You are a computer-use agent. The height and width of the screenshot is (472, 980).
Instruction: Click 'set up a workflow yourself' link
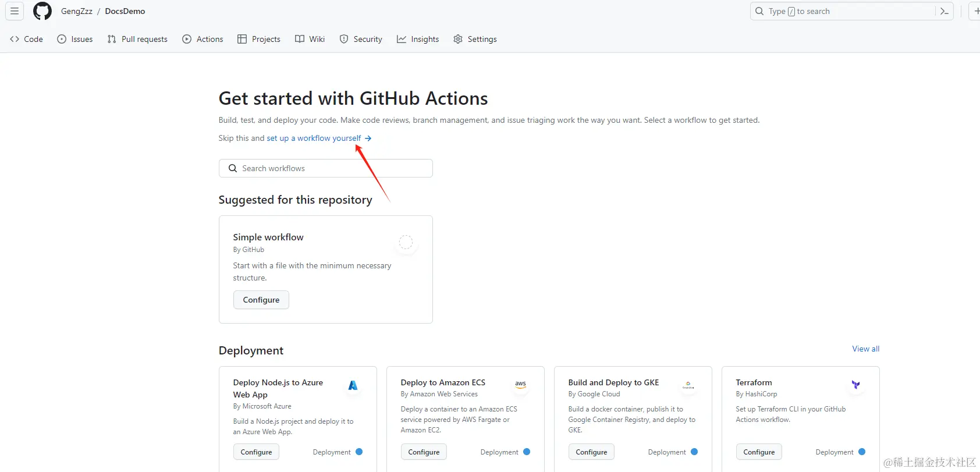click(x=319, y=138)
